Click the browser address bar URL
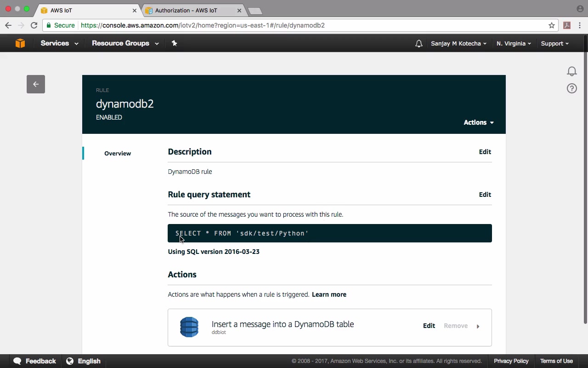Screen dimensions: 588x368 (x=203, y=25)
